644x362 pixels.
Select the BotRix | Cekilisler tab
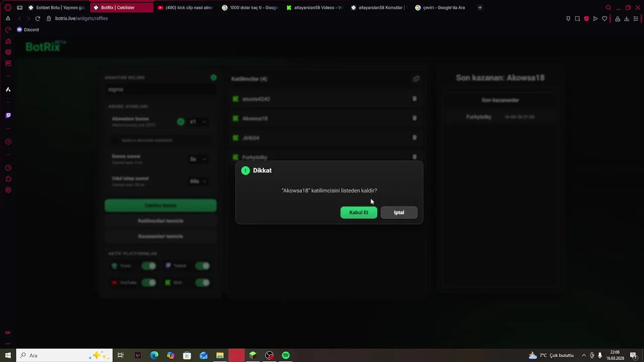[x=122, y=8]
